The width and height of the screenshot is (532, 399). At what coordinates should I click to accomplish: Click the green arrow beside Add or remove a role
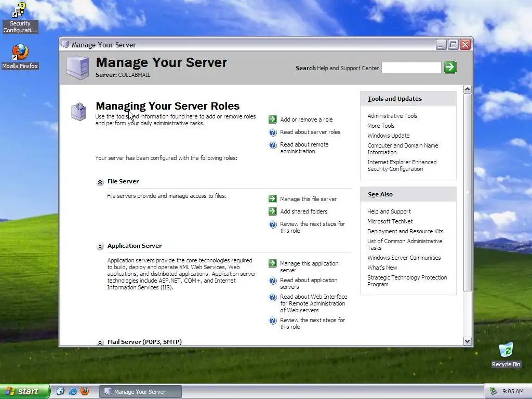click(272, 119)
